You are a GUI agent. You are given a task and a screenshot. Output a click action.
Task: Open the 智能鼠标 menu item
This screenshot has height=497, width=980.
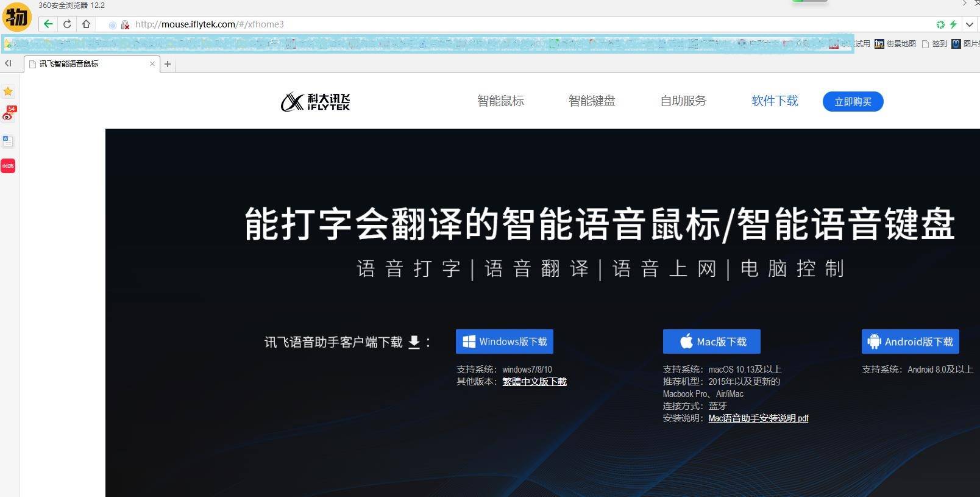(500, 101)
